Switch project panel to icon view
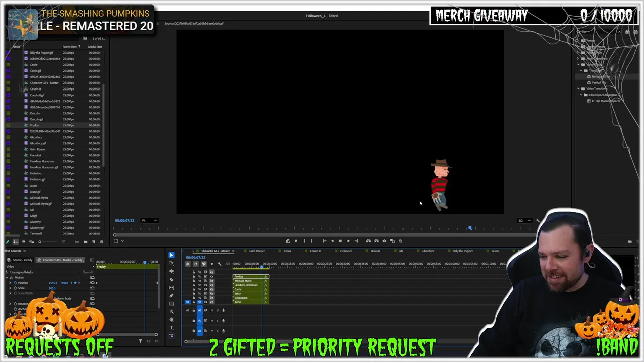 [x=24, y=242]
